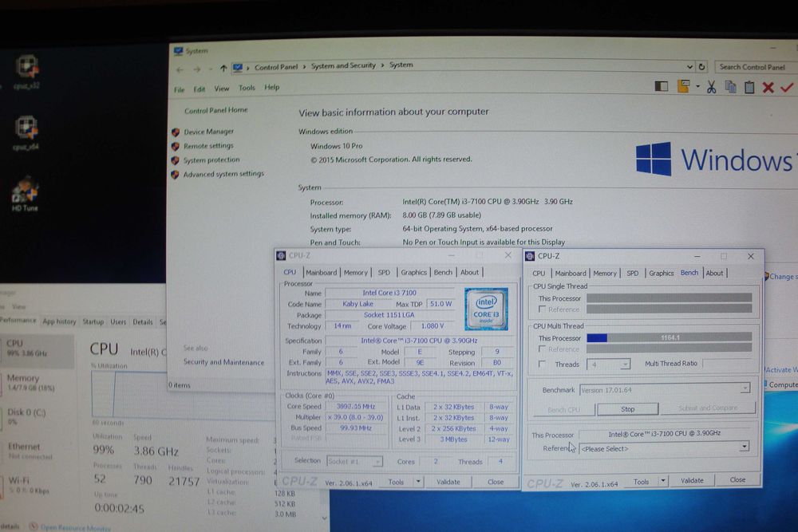
Task: Open Resource Monitor link in Task Manager
Action: [75, 527]
